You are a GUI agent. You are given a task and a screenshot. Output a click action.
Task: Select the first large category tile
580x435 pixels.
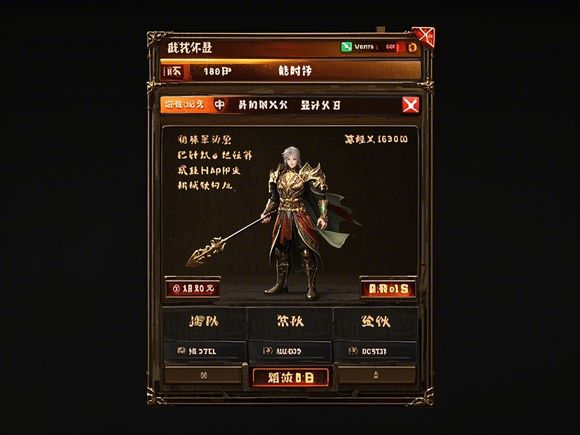pyautogui.click(x=204, y=323)
